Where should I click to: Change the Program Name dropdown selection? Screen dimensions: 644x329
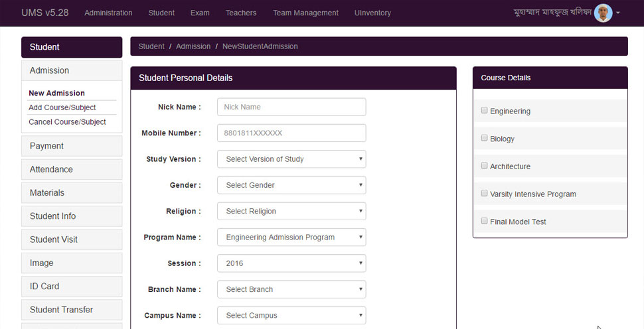pos(291,237)
